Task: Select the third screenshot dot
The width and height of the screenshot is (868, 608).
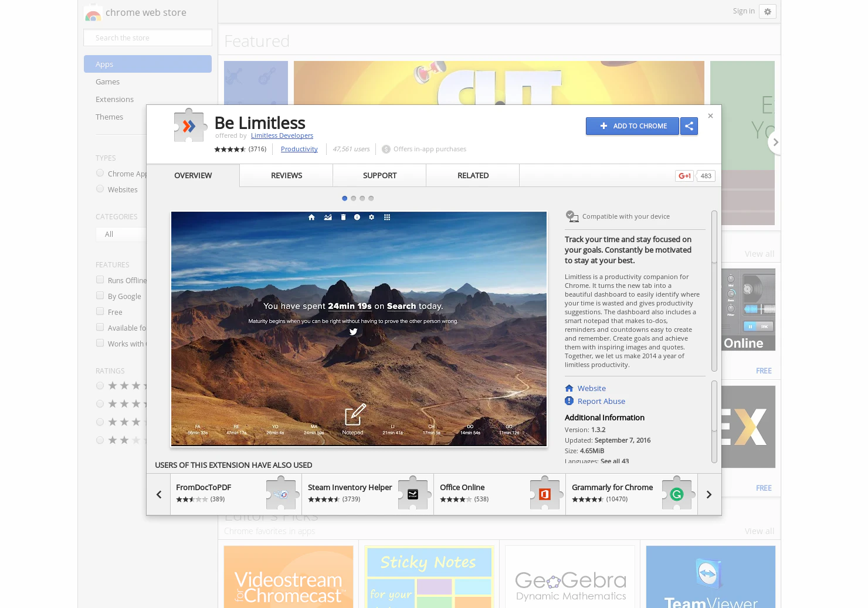Action: 362,198
